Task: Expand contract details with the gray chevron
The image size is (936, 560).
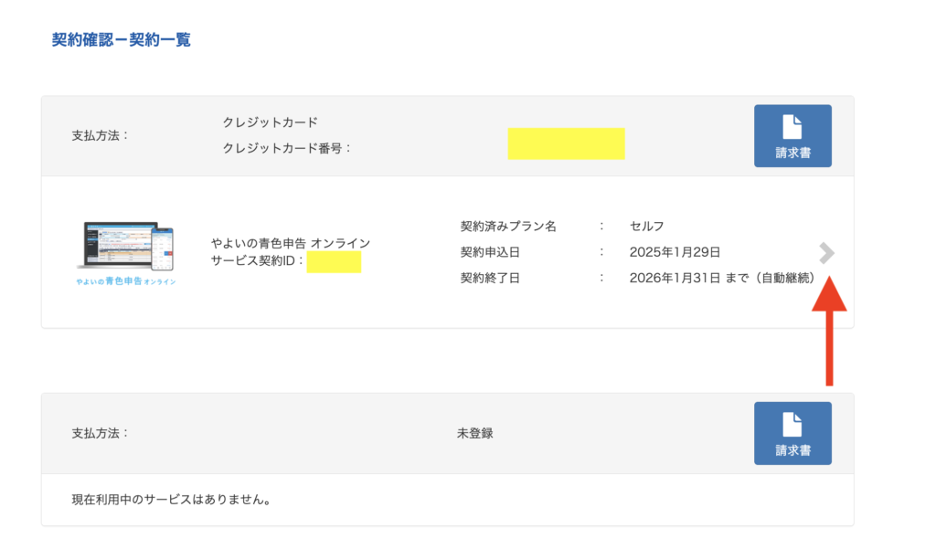Action: (x=826, y=253)
